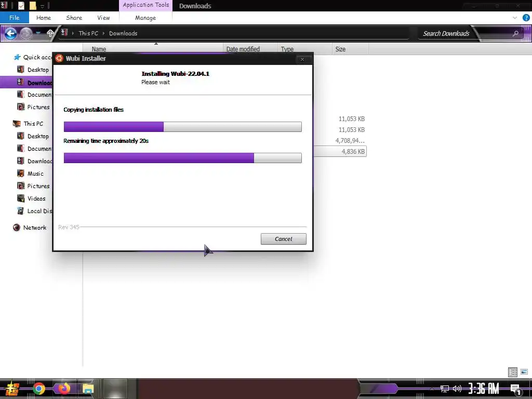Open Desktop under Quick access
The height and width of the screenshot is (399, 532).
pos(38,70)
